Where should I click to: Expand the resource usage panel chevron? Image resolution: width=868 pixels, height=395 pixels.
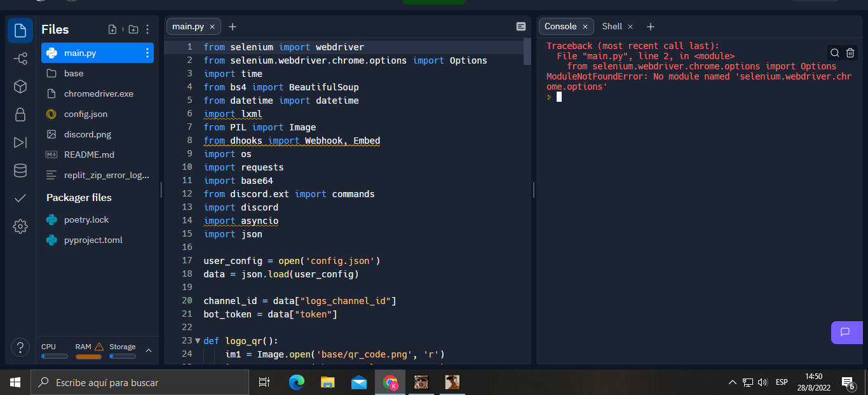pos(149,350)
